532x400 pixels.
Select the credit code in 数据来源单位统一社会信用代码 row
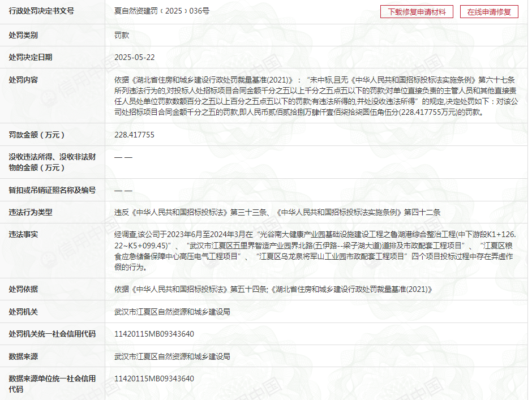[x=154, y=379]
